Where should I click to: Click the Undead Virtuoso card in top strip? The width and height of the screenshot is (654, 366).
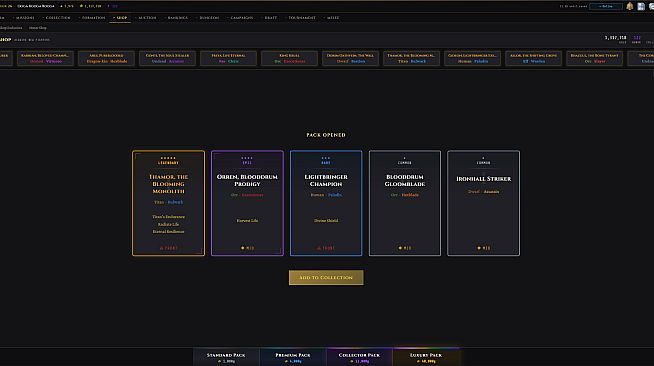point(45,58)
